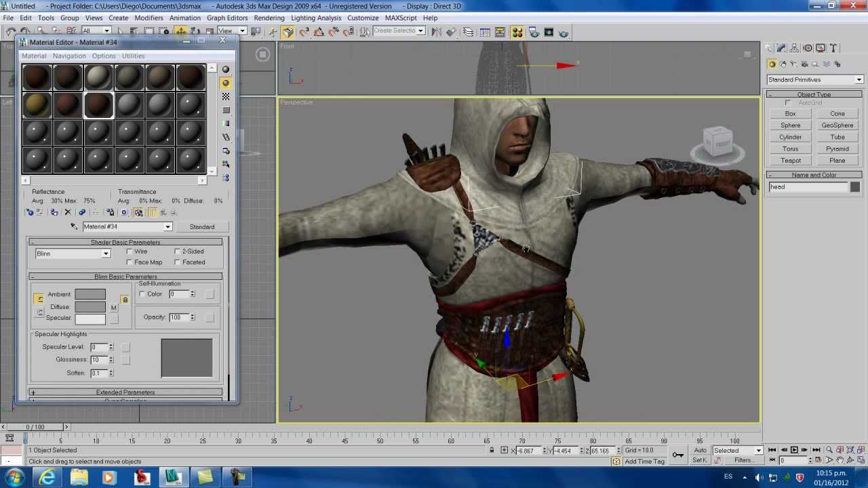Click the Diffuse map M button
The width and height of the screenshot is (868, 488).
pos(114,308)
